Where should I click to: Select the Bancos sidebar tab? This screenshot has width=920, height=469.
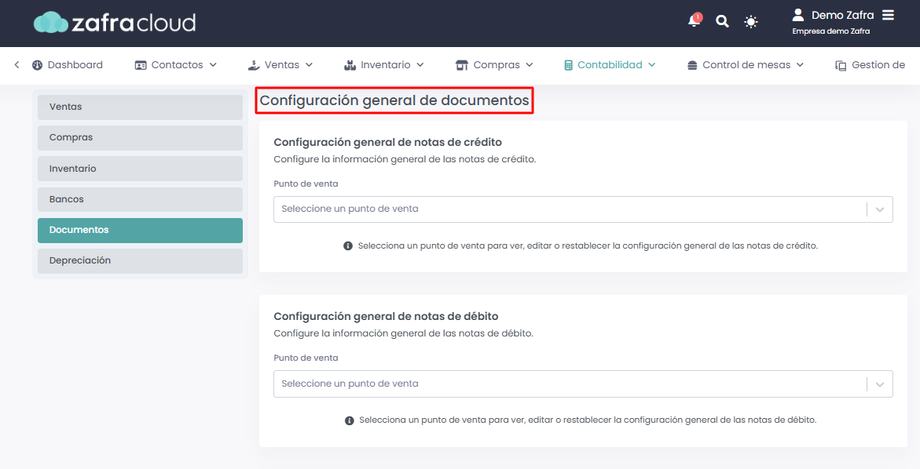pos(140,200)
